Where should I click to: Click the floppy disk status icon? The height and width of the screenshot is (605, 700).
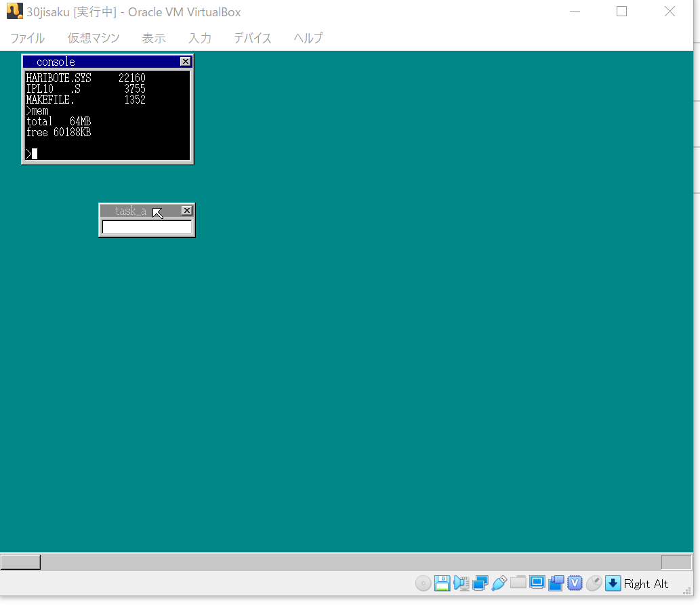[442, 583]
